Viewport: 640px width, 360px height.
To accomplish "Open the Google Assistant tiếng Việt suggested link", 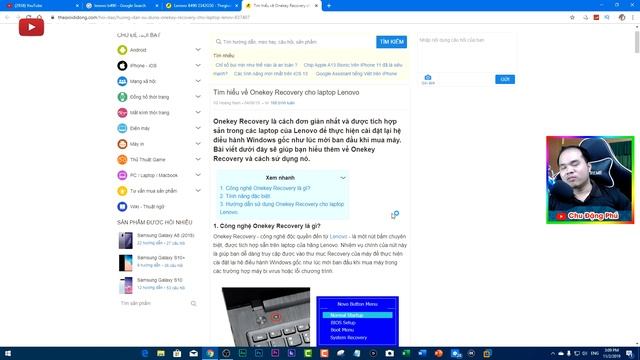I will [356, 73].
